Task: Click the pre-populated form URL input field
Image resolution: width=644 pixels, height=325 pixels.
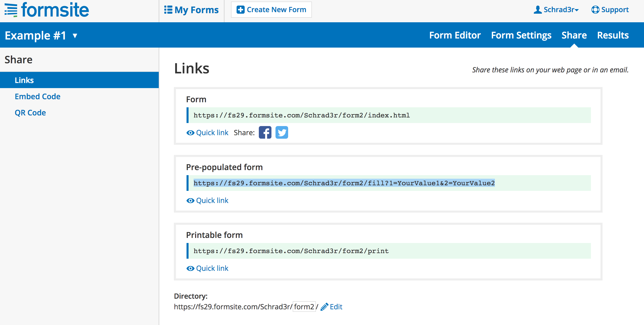Action: pos(345,183)
